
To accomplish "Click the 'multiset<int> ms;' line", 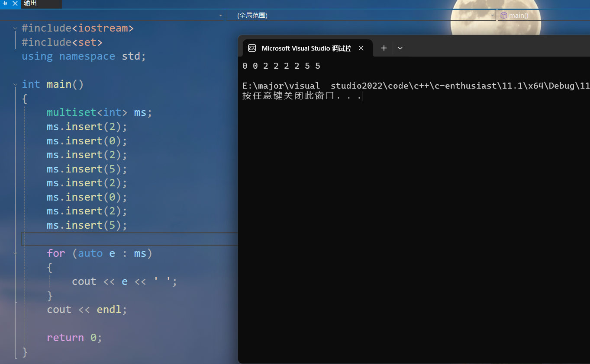I will tap(100, 112).
